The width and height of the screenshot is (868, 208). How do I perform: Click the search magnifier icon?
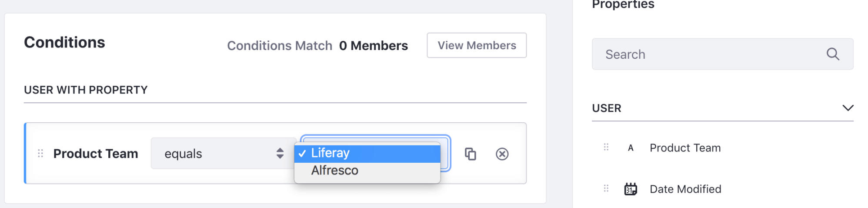833,54
